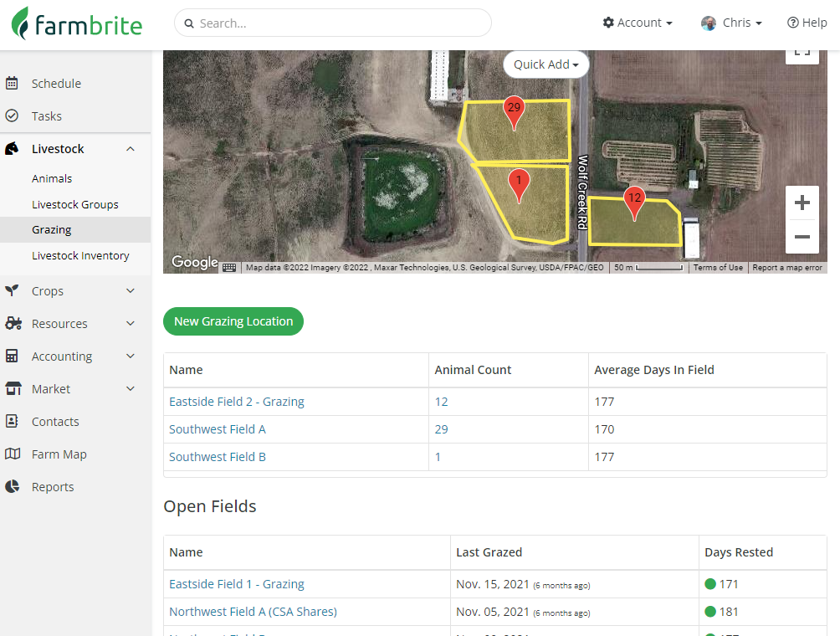Screen dimensions: 840x636
Task: Focus the Search input field
Action: tap(333, 23)
